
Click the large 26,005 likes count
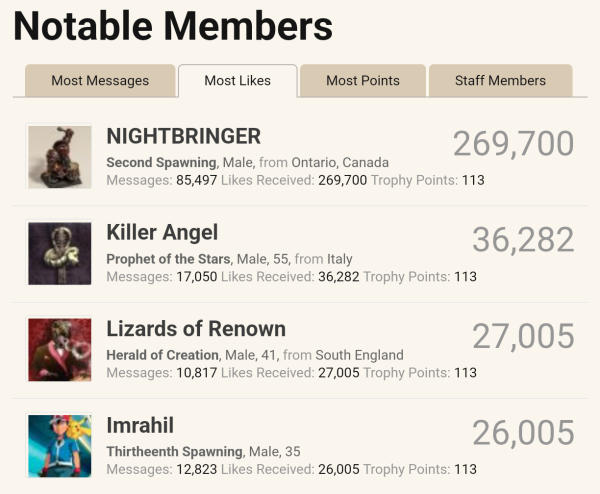tap(523, 433)
